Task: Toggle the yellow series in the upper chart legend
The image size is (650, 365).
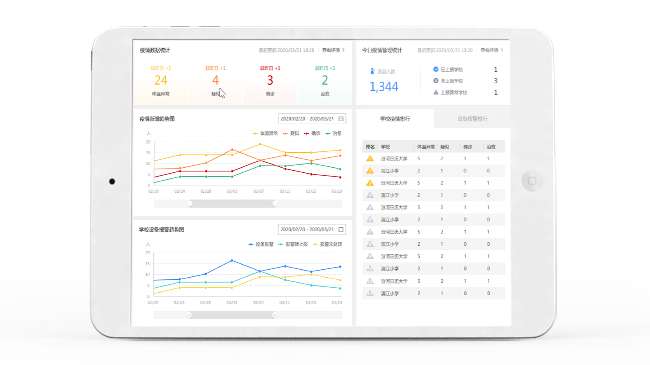Action: pos(265,134)
